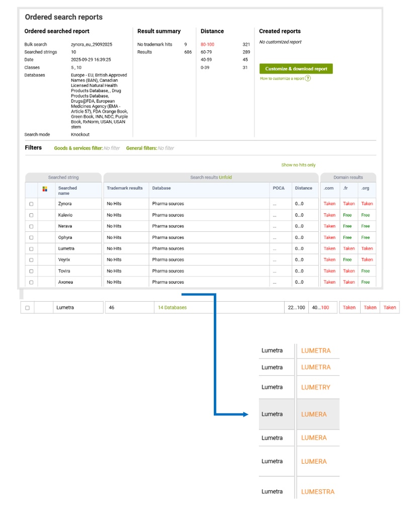Unfold the search results columns

pyautogui.click(x=225, y=178)
